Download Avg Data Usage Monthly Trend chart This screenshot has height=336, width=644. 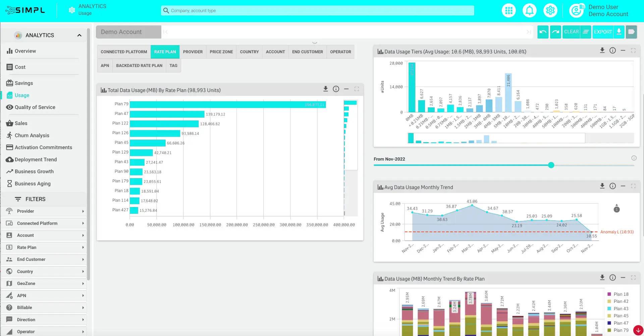tap(602, 186)
